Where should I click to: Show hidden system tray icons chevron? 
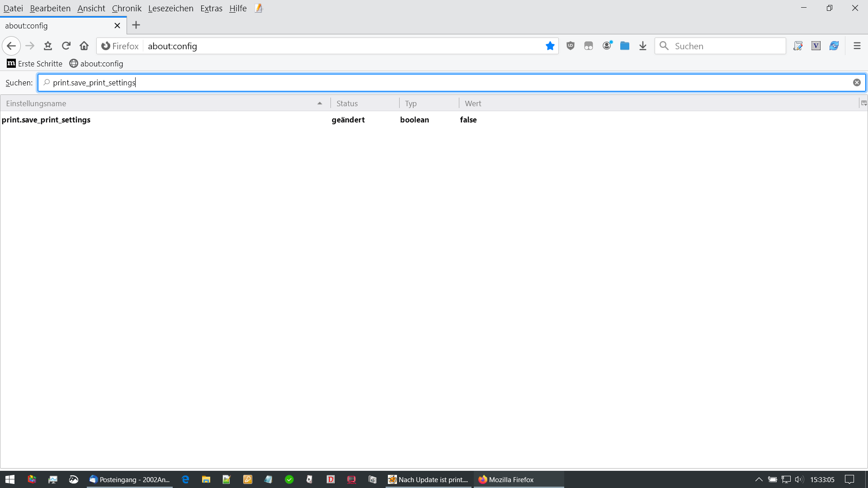tap(759, 479)
